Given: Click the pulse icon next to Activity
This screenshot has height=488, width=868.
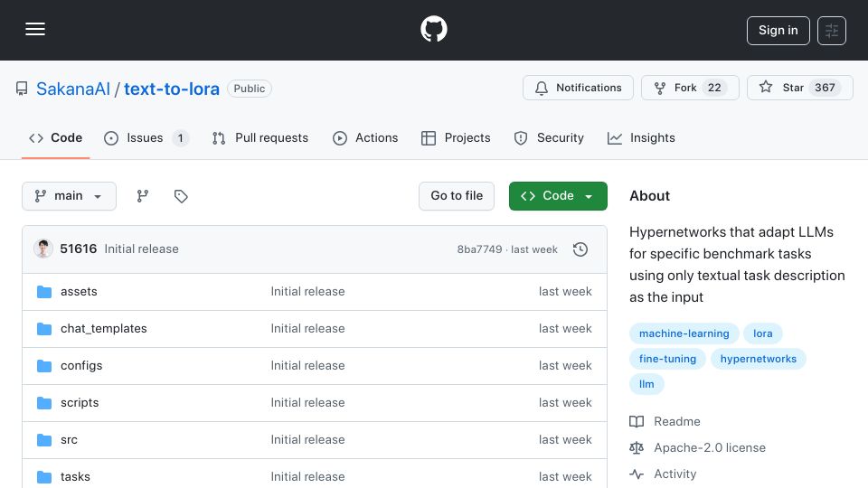Looking at the screenshot, I should click(x=637, y=474).
